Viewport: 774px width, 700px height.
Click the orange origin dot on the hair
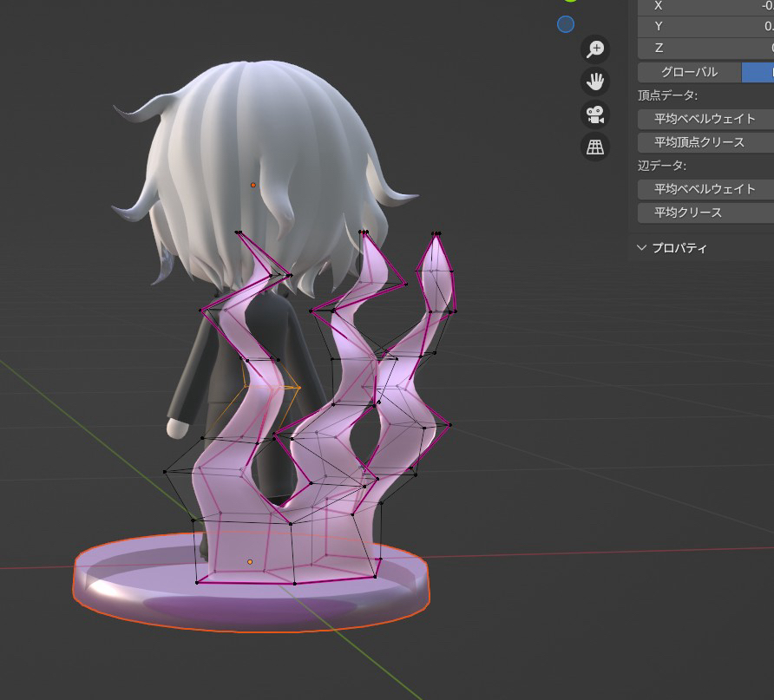253,185
